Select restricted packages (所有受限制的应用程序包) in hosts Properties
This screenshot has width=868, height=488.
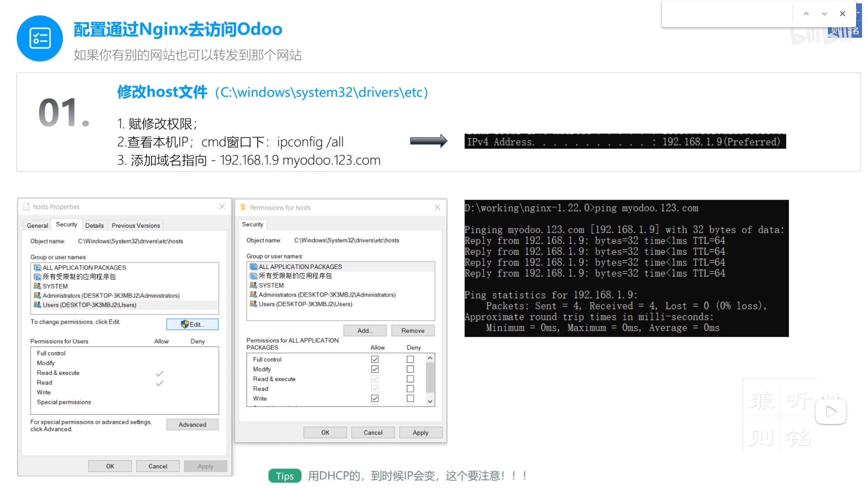(75, 277)
